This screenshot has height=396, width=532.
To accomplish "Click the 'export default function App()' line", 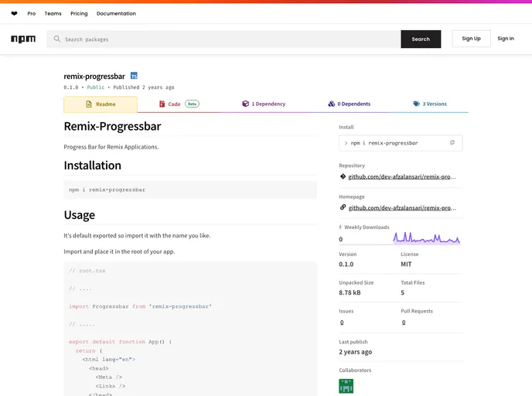I will [x=120, y=342].
